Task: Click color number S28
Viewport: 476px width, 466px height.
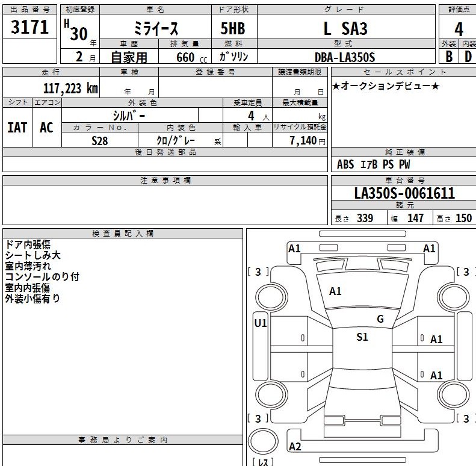Action: (99, 141)
